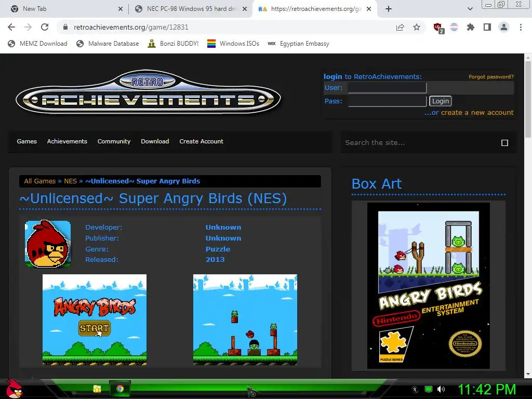Open Windows ISOs bookmark

pos(233,44)
